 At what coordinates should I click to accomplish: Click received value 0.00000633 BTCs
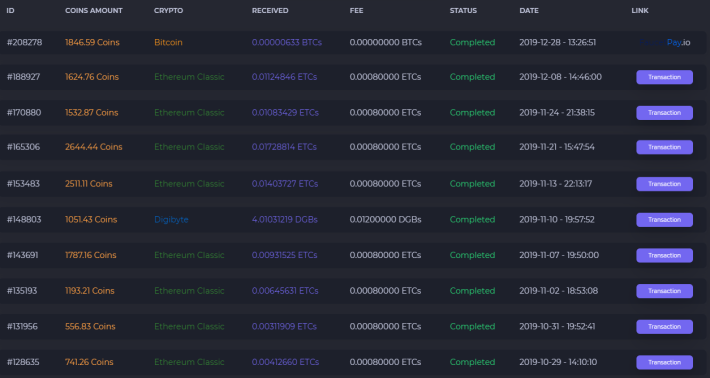[x=287, y=43]
